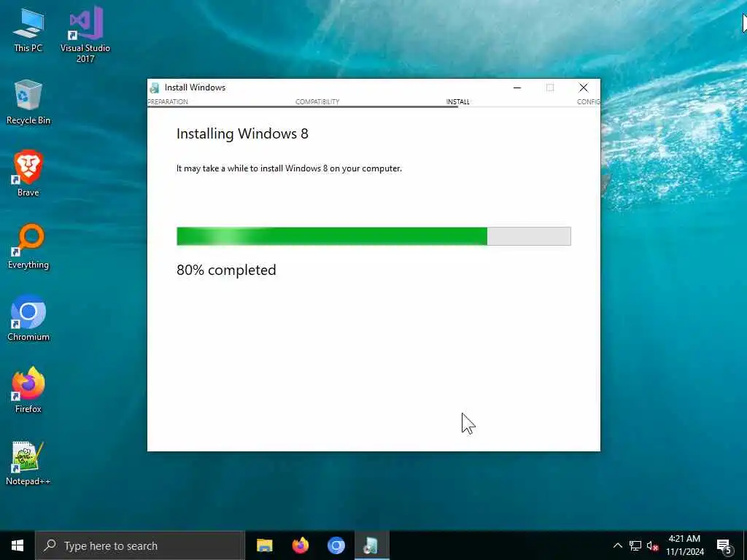Screen dimensions: 747x560
Task: Minimize the Install Windows dialog
Action: tap(517, 87)
